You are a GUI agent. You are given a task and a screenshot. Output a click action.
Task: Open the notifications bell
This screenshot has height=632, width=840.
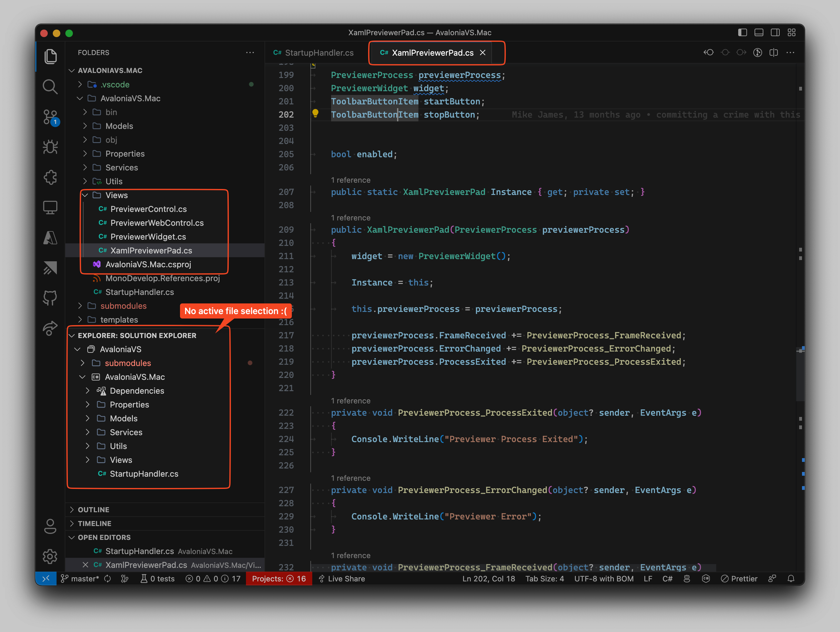[792, 579]
